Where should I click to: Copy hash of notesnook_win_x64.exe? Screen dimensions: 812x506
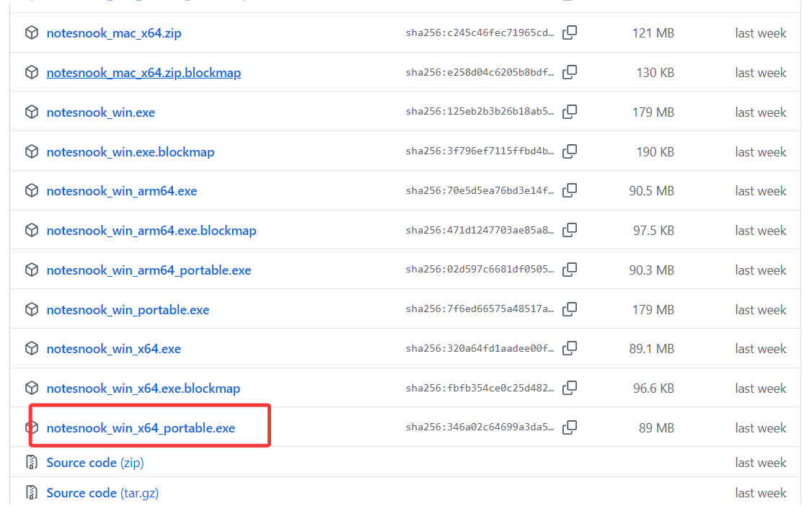pos(570,349)
